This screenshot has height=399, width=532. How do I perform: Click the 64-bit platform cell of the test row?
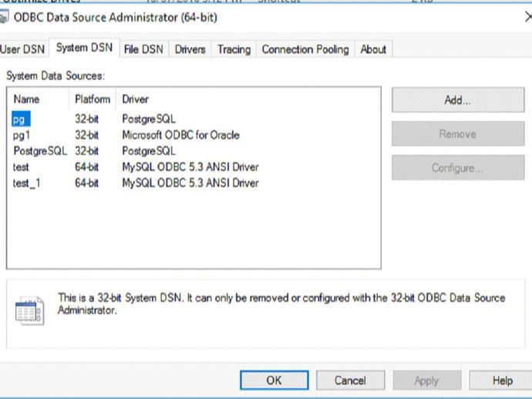pyautogui.click(x=86, y=167)
